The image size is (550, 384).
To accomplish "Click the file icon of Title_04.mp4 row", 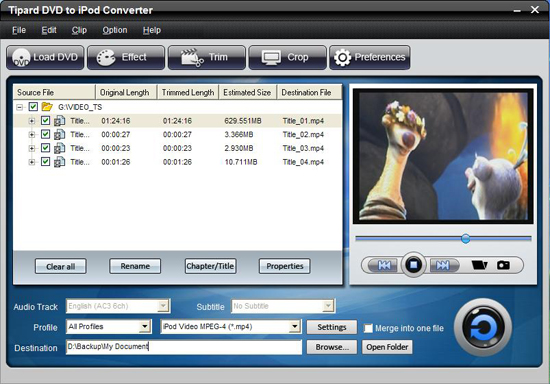I will (x=59, y=162).
